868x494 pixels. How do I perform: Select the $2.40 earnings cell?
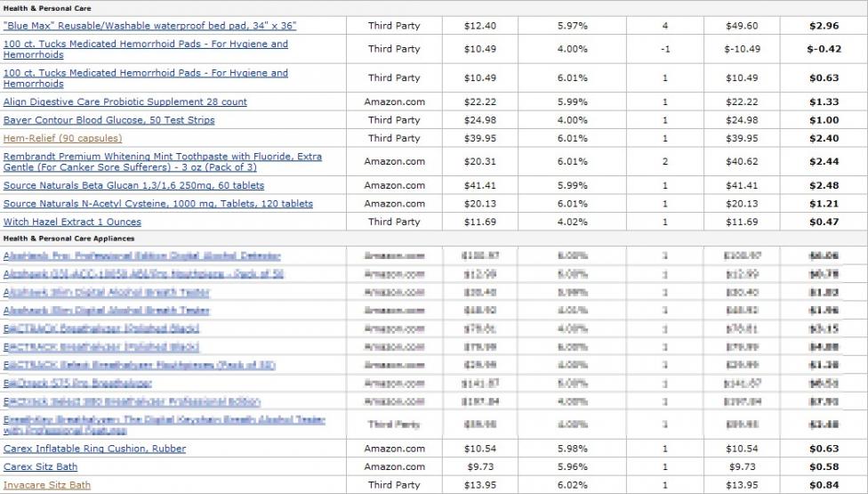tap(824, 139)
